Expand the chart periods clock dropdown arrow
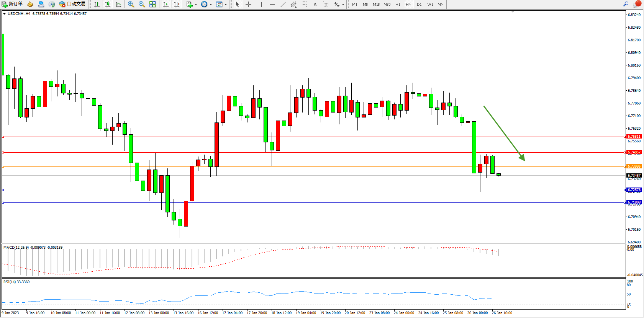The image size is (644, 318). 211,5
